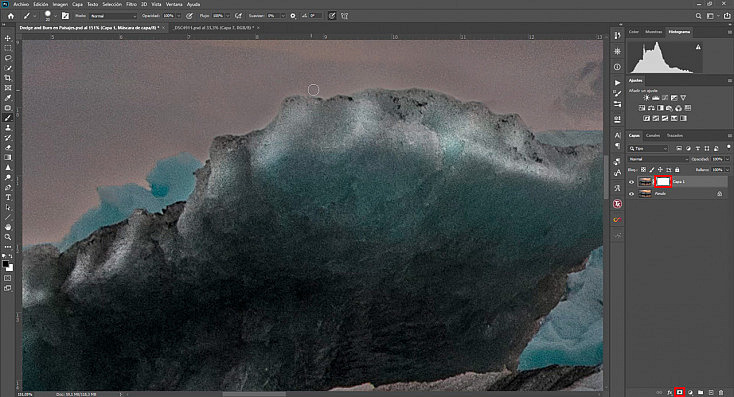Open Flujo value dropdown arrow
The height and width of the screenshot is (397, 734).
coord(228,16)
